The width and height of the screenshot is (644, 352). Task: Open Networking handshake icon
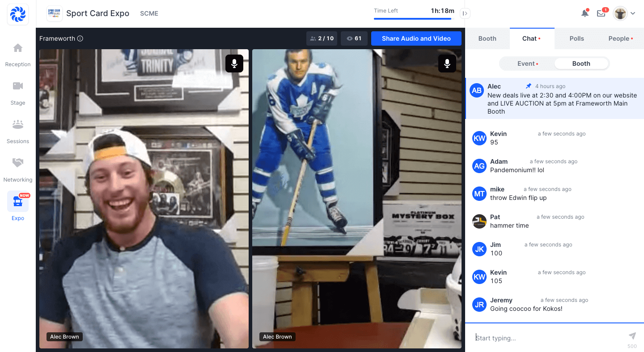pos(18,163)
